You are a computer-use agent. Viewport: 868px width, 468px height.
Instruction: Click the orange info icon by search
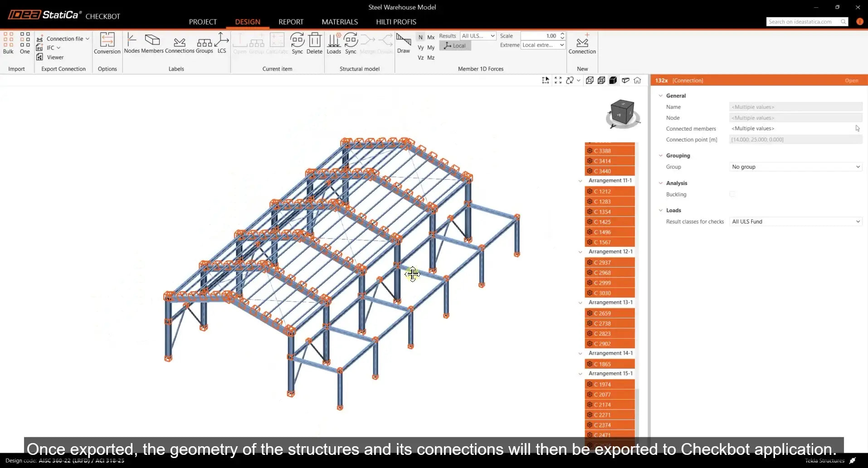pos(859,21)
